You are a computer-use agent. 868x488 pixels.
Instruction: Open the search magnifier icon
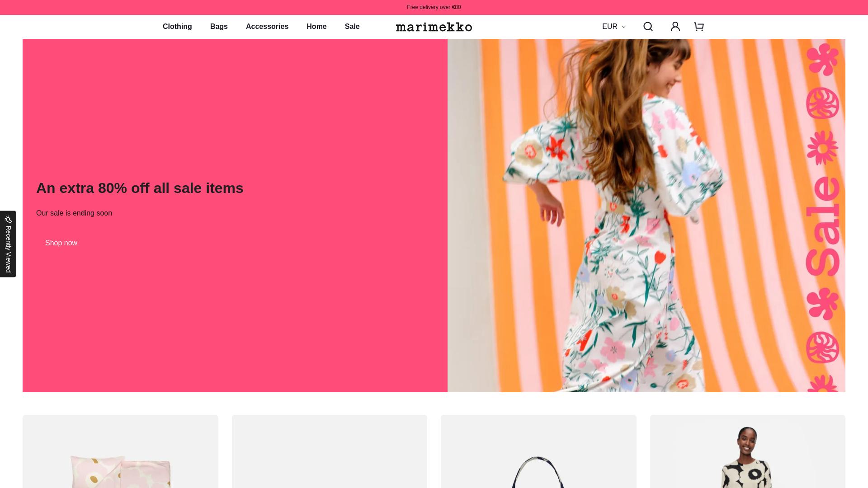[x=648, y=27]
